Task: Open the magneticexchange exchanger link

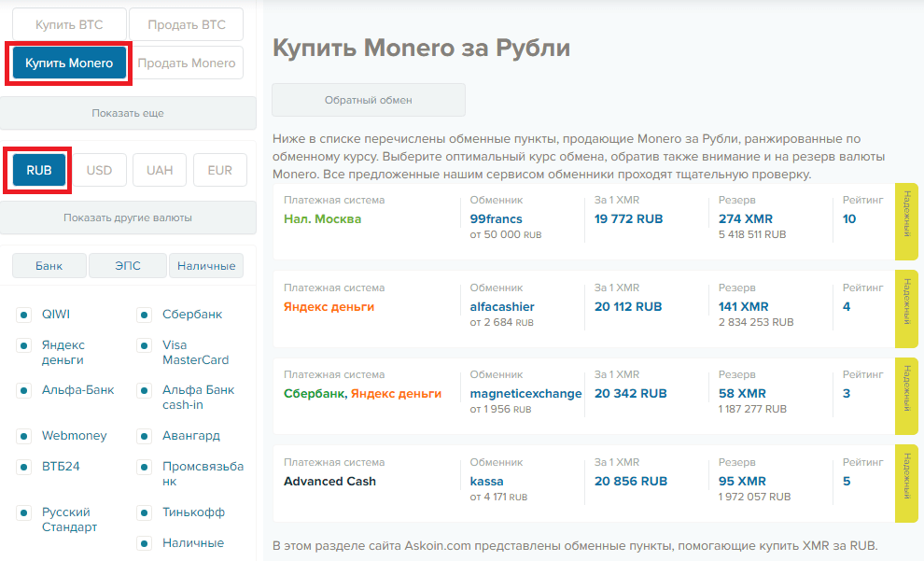Action: (525, 393)
